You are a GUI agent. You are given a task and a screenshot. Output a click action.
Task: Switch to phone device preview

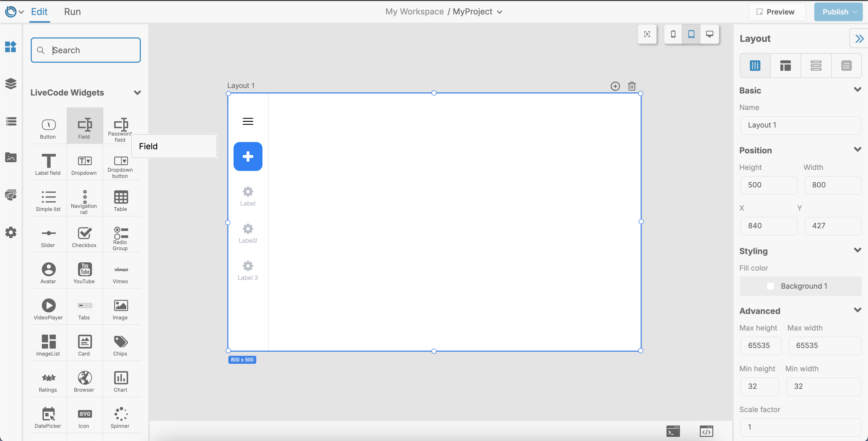pyautogui.click(x=673, y=34)
